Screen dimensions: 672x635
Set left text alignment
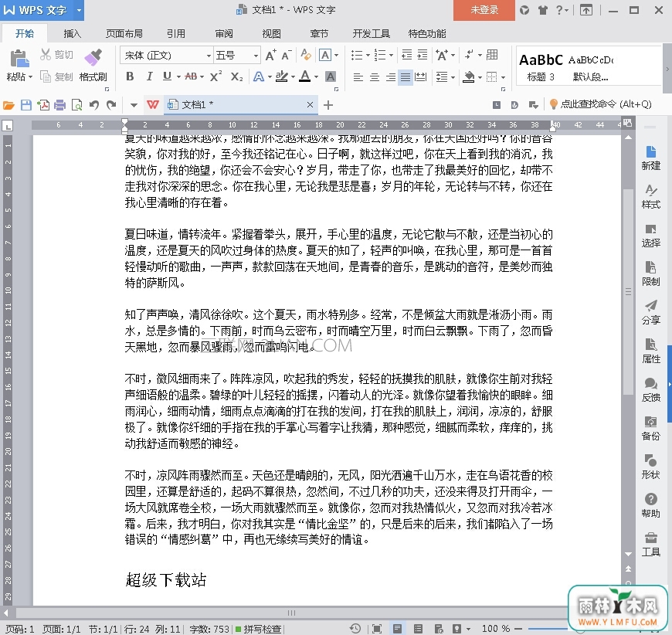[358, 77]
